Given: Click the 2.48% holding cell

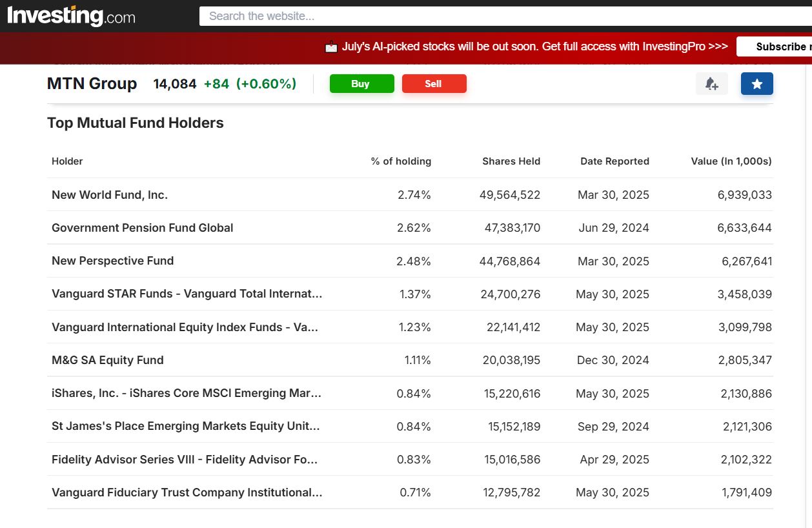Looking at the screenshot, I should [x=414, y=261].
